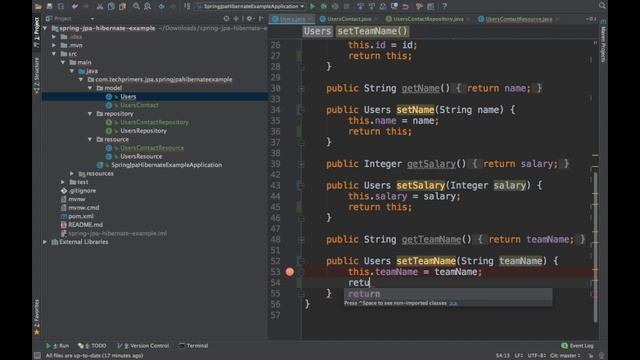Viewport: 640px width, 360px height.
Task: Select README.md in project tree
Action: (85, 225)
